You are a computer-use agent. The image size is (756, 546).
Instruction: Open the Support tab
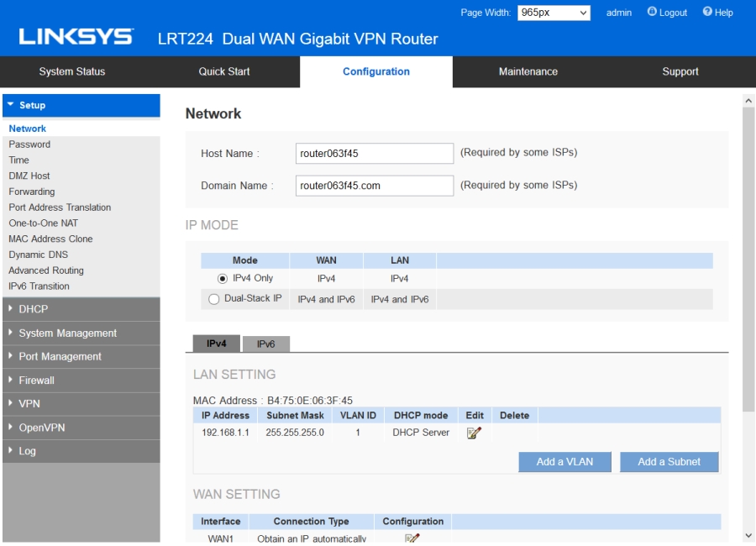680,71
